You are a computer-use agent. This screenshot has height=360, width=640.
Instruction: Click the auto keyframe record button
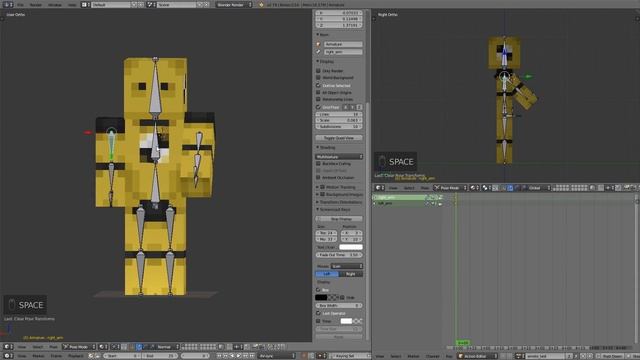point(304,356)
